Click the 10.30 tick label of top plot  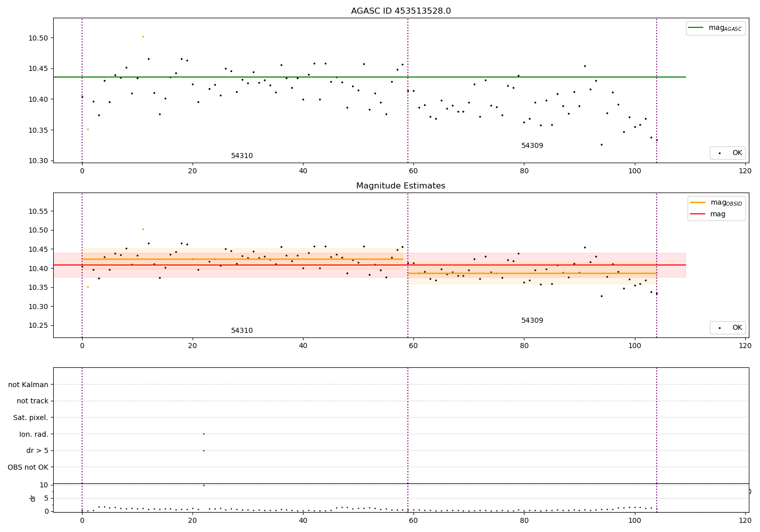(38, 161)
